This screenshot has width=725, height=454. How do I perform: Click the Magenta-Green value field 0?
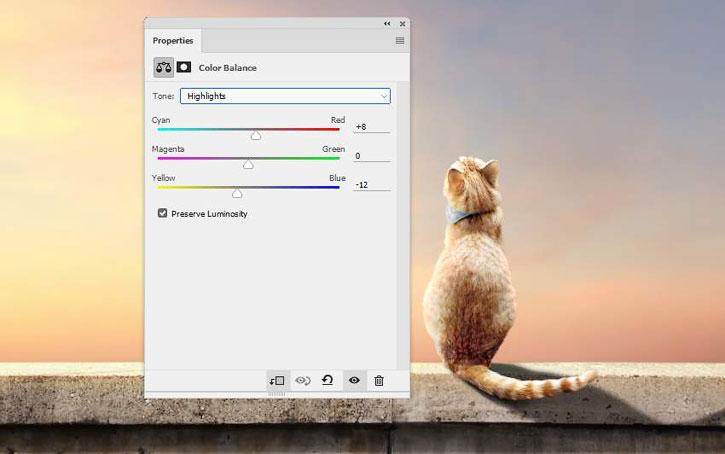click(372, 156)
